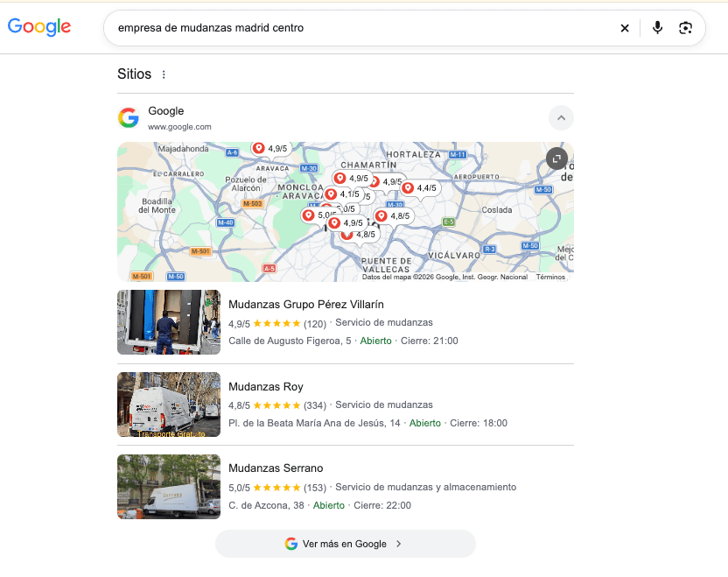This screenshot has width=728, height=577.
Task: Focus the search box with mudanzas query
Action: point(362,28)
